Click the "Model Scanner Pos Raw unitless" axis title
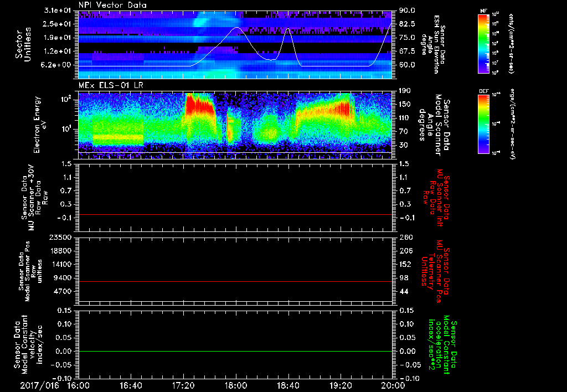Image resolution: width=567 pixels, height=392 pixels. (x=30, y=271)
